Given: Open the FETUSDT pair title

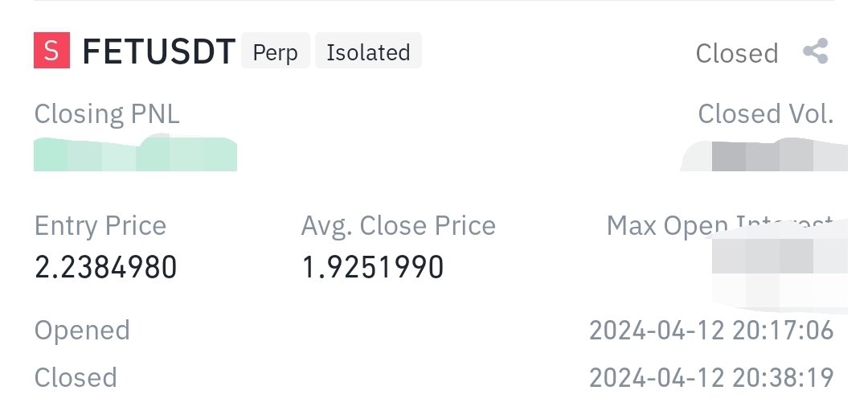Looking at the screenshot, I should coord(159,51).
